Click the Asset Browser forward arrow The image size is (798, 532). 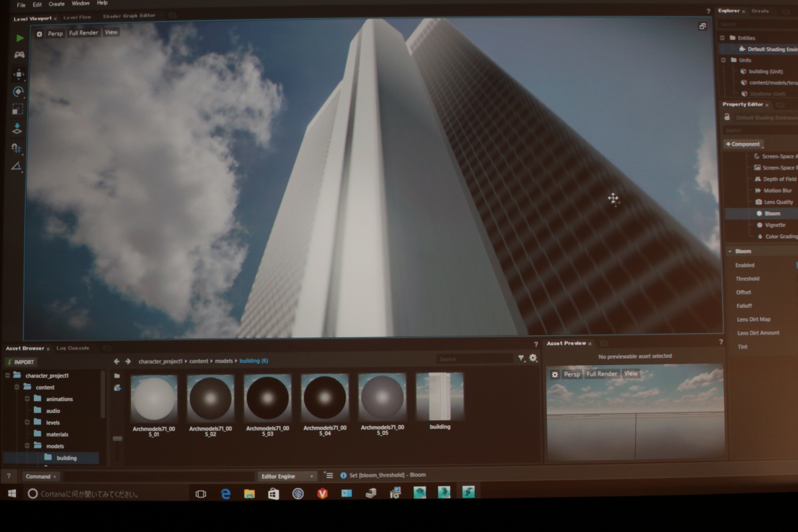[128, 361]
